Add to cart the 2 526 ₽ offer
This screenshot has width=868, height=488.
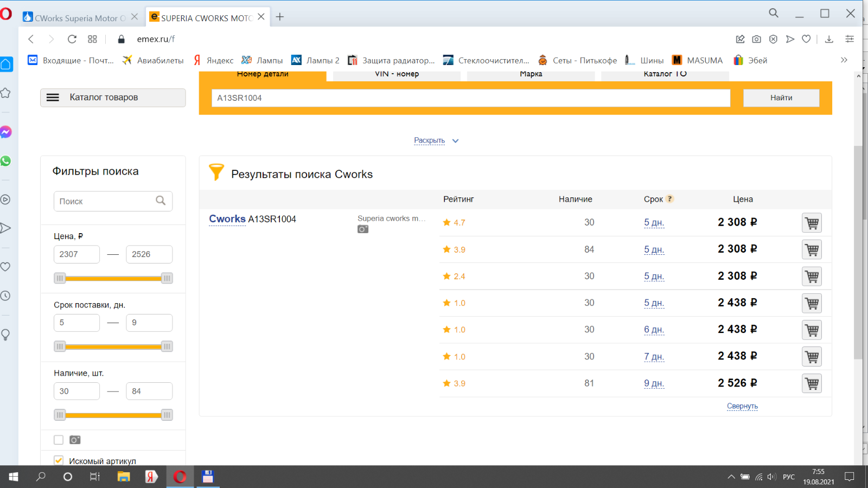tap(812, 383)
